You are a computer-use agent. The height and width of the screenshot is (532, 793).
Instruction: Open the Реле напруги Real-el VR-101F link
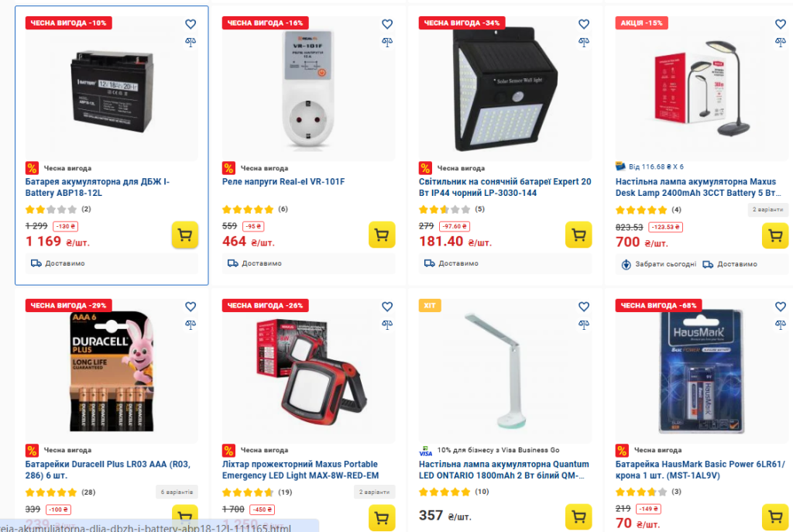283,182
